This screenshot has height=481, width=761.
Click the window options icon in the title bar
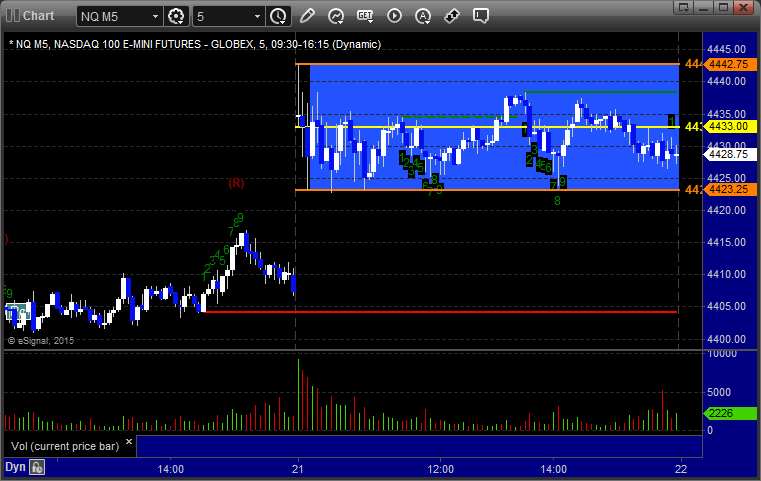(x=684, y=7)
